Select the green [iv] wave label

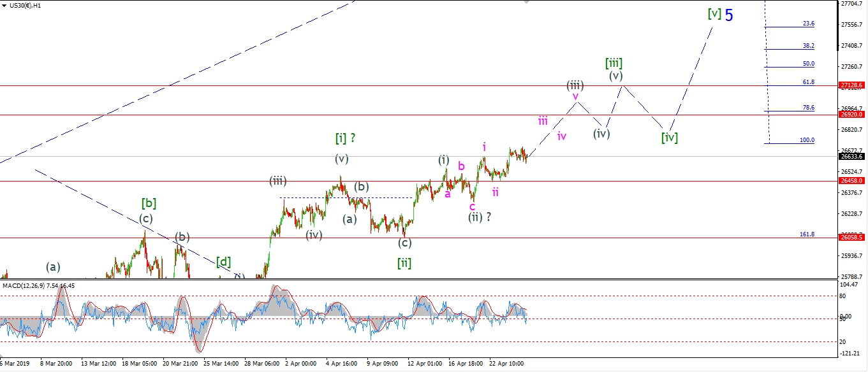(669, 137)
